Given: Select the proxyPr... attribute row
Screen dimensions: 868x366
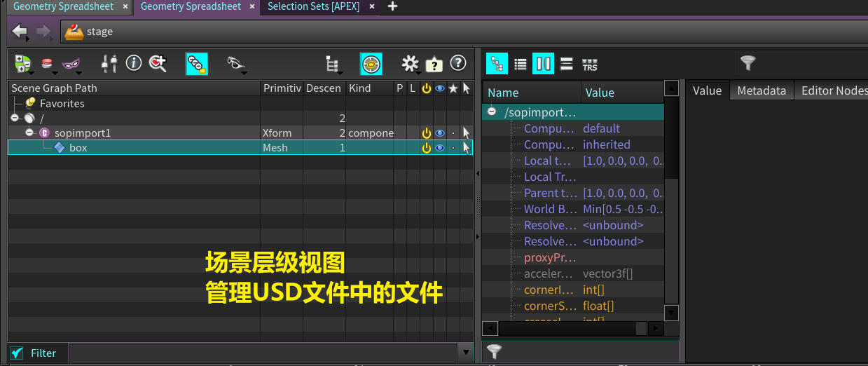Looking at the screenshot, I should [x=573, y=257].
